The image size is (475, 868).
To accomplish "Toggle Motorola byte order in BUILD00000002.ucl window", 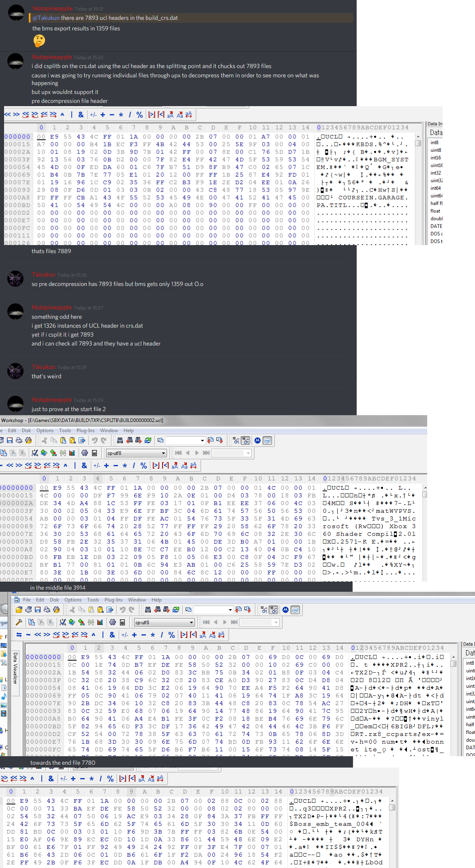I will [x=257, y=440].
